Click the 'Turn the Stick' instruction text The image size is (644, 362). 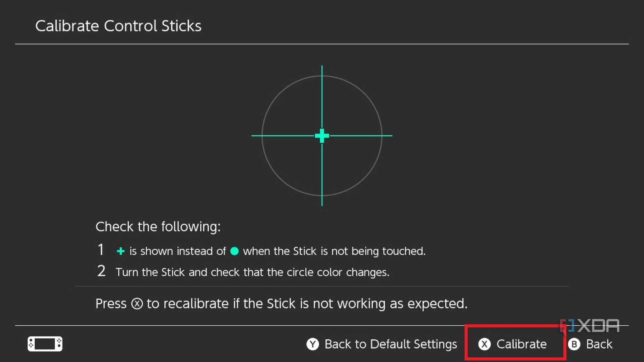(x=252, y=272)
